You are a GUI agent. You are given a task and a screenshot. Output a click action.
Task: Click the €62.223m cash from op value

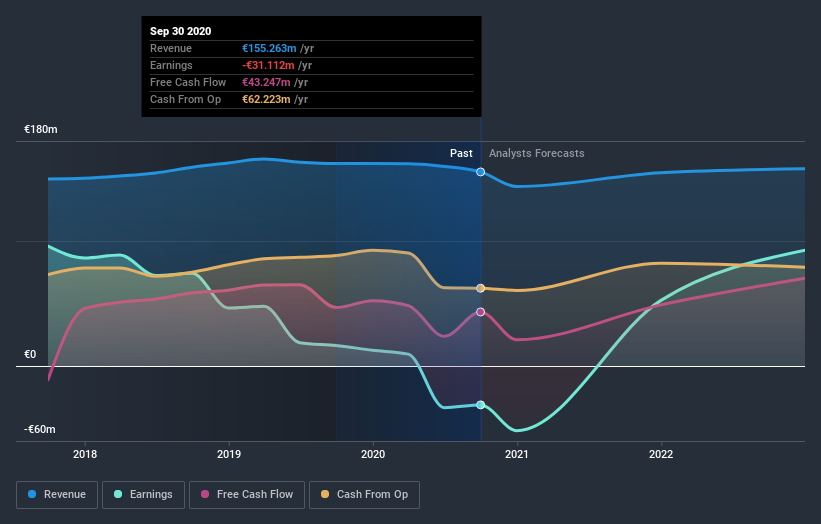click(x=266, y=99)
